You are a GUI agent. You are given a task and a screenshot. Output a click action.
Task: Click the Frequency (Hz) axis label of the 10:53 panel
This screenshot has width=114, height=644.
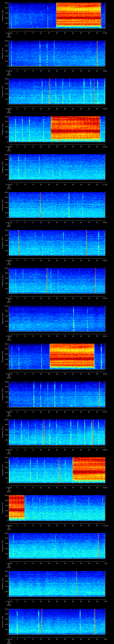pos(3,280)
